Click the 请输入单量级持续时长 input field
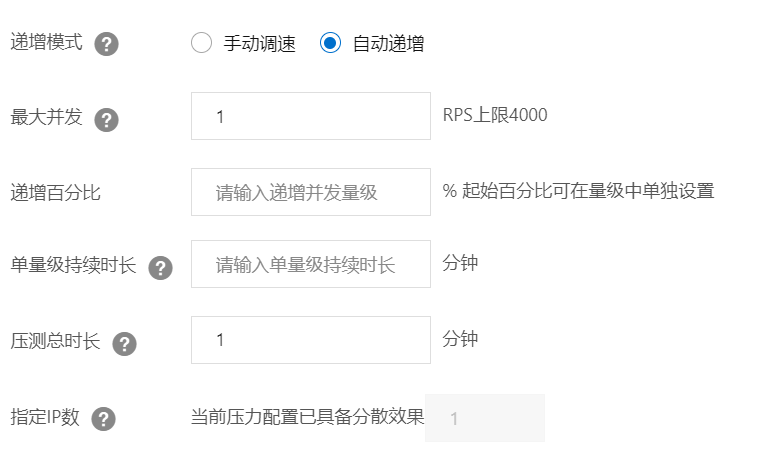This screenshot has width=772, height=451. (x=310, y=265)
